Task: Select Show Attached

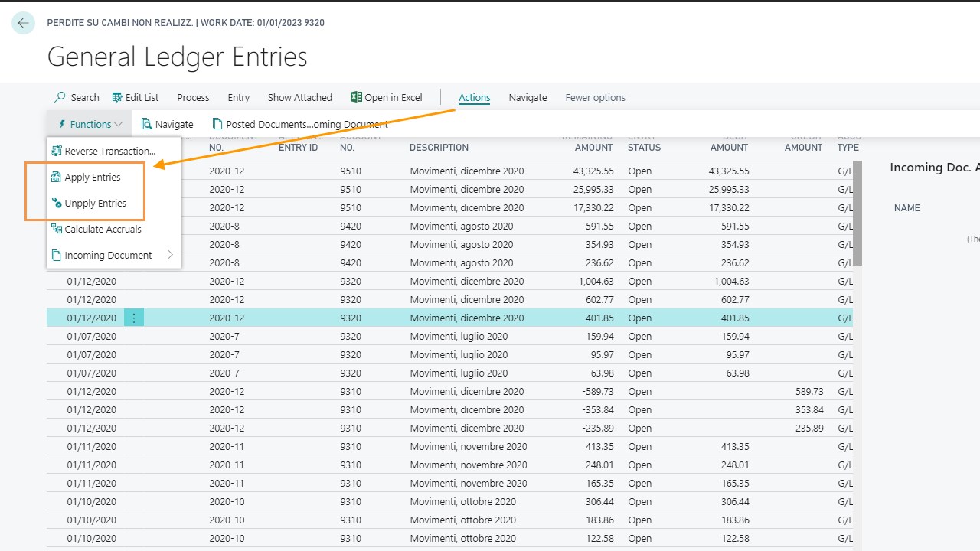Action: point(300,97)
